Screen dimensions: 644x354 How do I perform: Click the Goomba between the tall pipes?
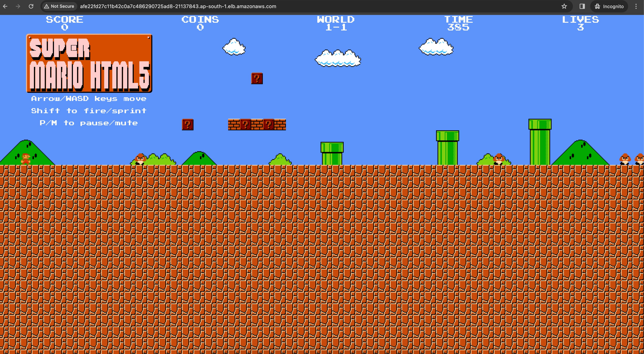click(x=499, y=159)
